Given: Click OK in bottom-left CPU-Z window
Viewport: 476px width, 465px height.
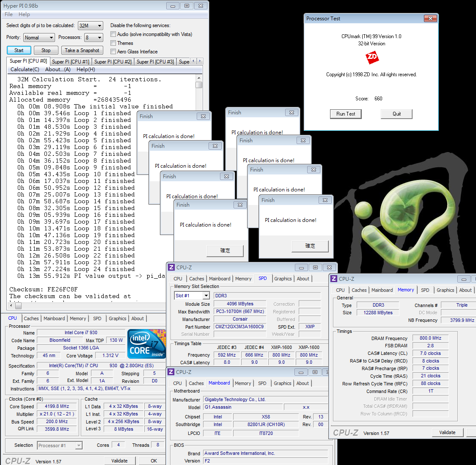Looking at the screenshot, I should 154,461.
